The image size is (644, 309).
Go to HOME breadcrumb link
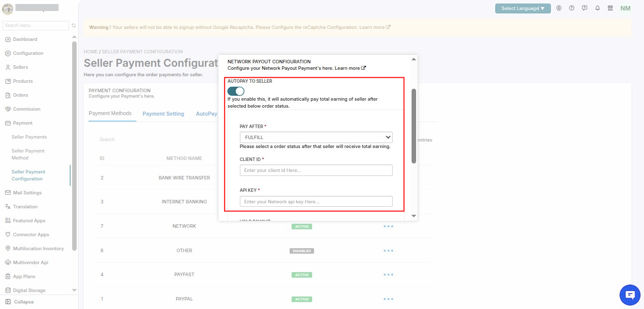coord(91,52)
